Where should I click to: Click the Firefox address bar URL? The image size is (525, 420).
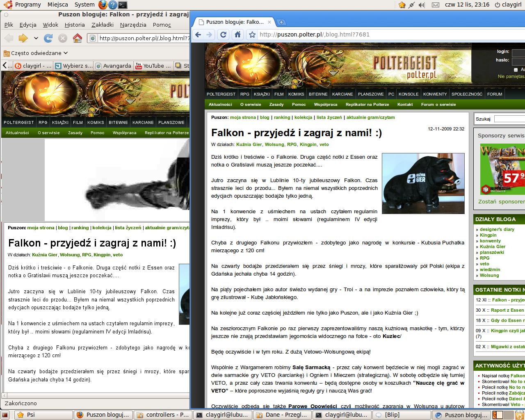coord(144,38)
